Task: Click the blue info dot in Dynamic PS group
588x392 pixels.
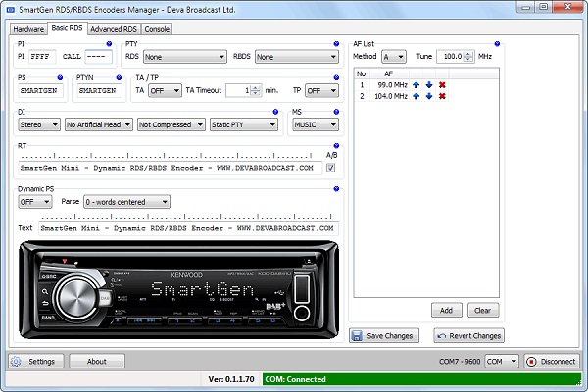Action: (x=336, y=189)
